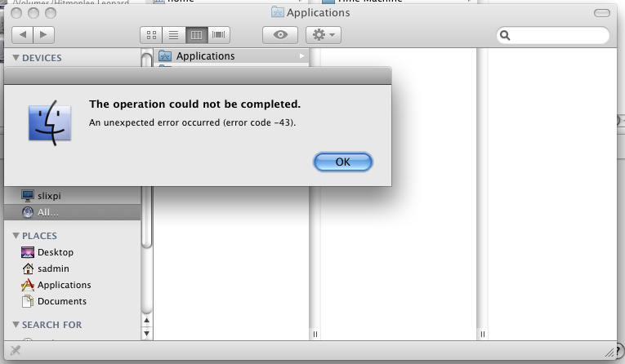Click the toolbar hide pill button
Image resolution: width=625 pixels, height=364 pixels.
[x=602, y=13]
